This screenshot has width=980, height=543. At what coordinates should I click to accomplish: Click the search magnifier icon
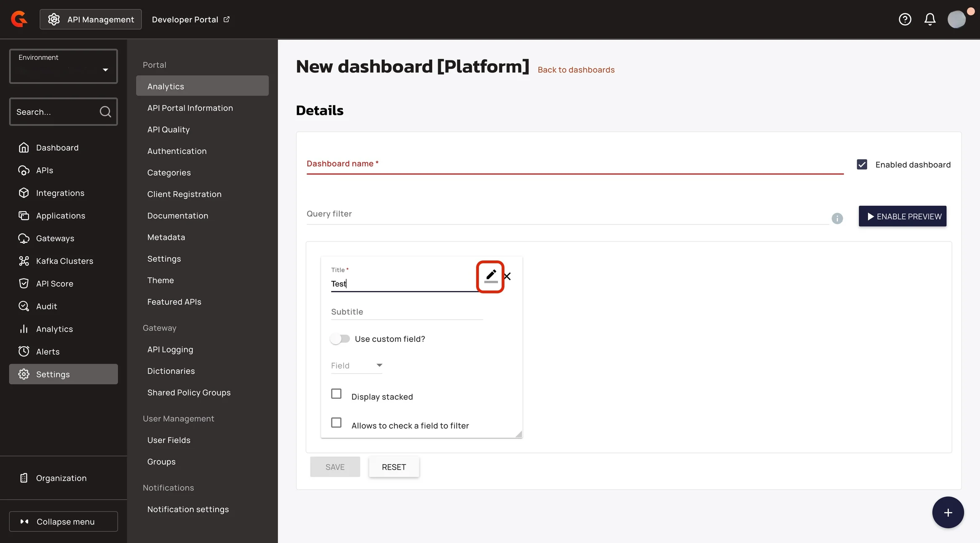(105, 112)
